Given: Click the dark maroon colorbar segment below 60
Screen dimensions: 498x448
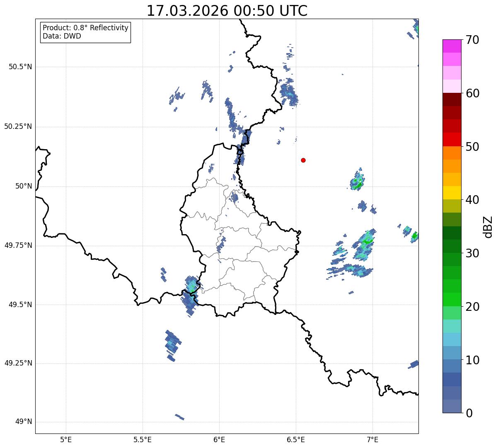Looking at the screenshot, I should [x=452, y=99].
